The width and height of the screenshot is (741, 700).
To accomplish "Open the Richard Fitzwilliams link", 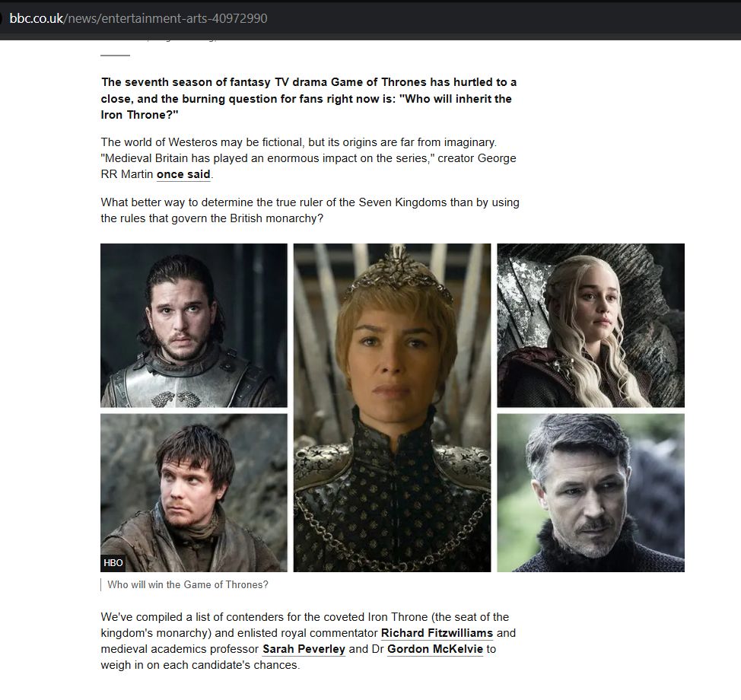I will pos(437,633).
